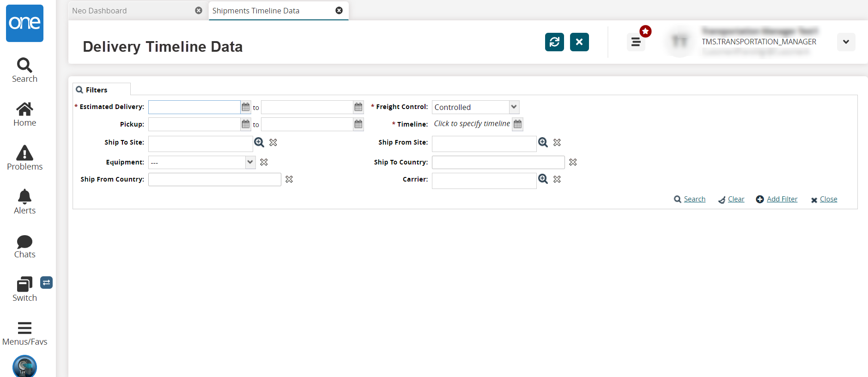Screen dimensions: 868x377
Task: Close the Neo Dashboard tab
Action: pyautogui.click(x=199, y=11)
